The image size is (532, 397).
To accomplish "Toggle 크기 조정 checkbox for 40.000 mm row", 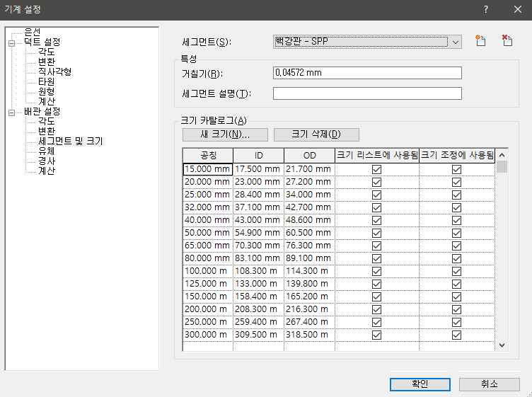I will [x=457, y=220].
